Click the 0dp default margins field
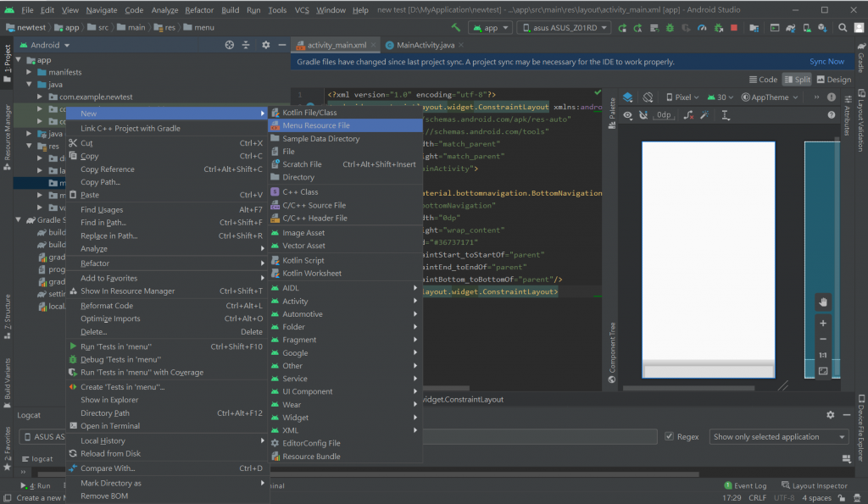The width and height of the screenshot is (868, 504). coord(664,115)
